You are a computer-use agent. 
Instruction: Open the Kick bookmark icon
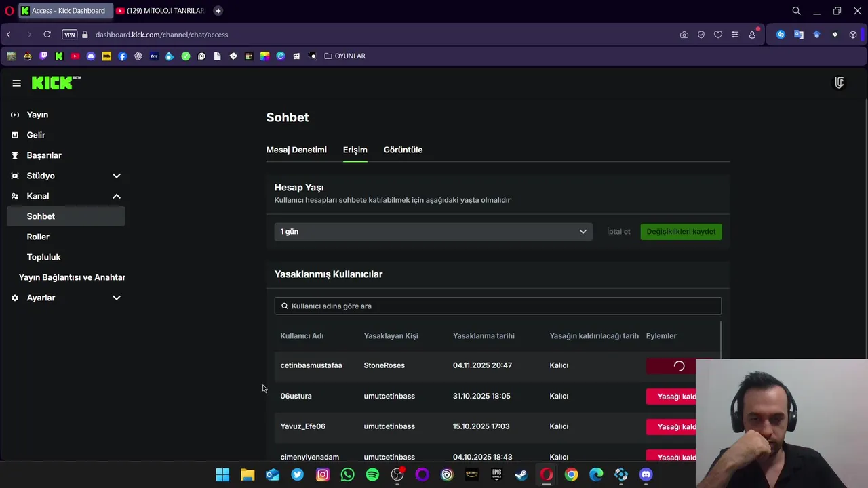(x=59, y=56)
